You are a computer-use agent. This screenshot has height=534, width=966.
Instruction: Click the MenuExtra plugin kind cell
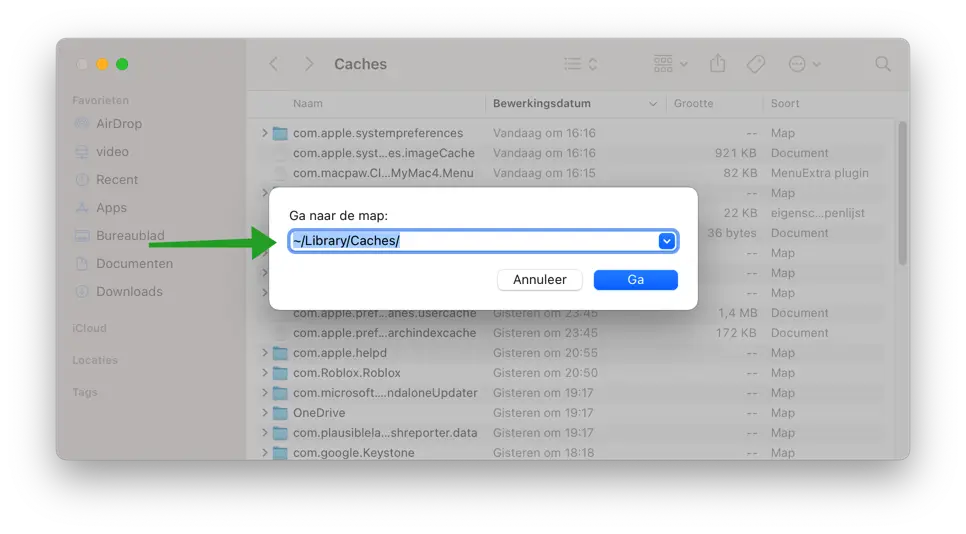coord(819,173)
